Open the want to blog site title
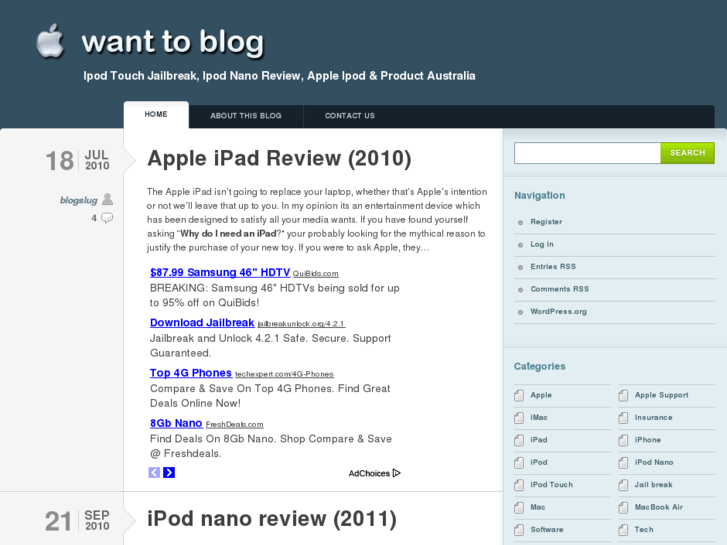 coord(173,42)
